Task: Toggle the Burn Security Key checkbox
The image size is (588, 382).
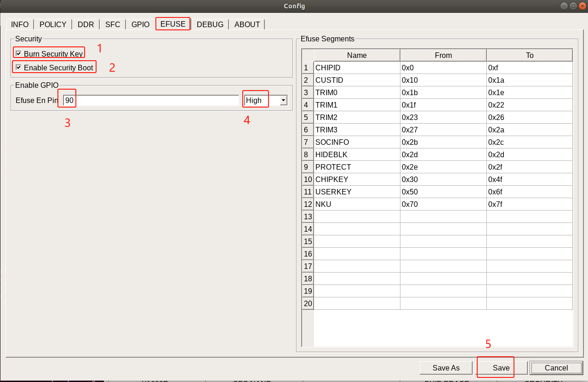Action: pyautogui.click(x=18, y=54)
